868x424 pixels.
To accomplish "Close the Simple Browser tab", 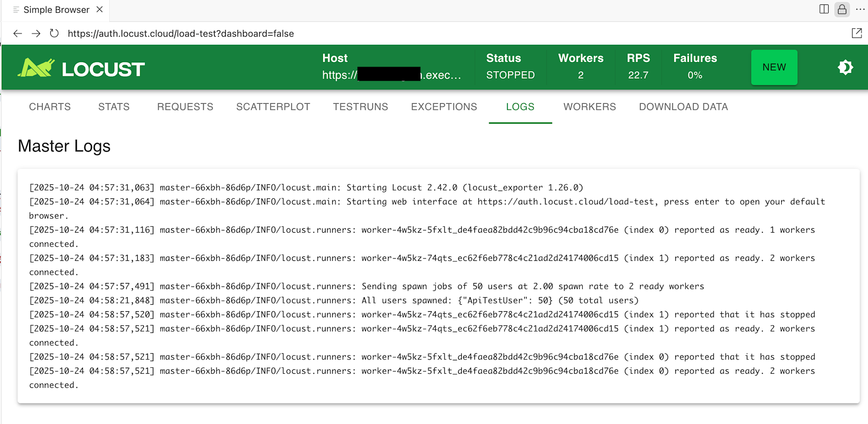I will pos(99,10).
